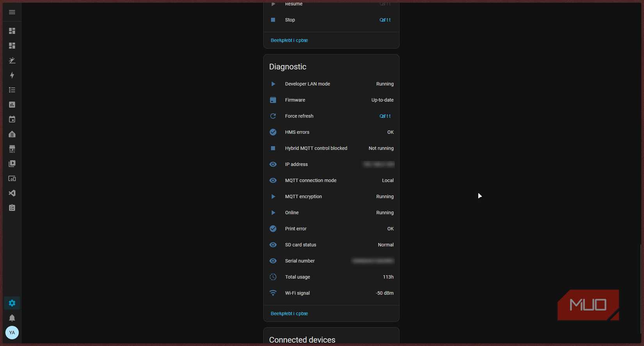
Task: Click the blurred IP address value
Action: point(379,165)
